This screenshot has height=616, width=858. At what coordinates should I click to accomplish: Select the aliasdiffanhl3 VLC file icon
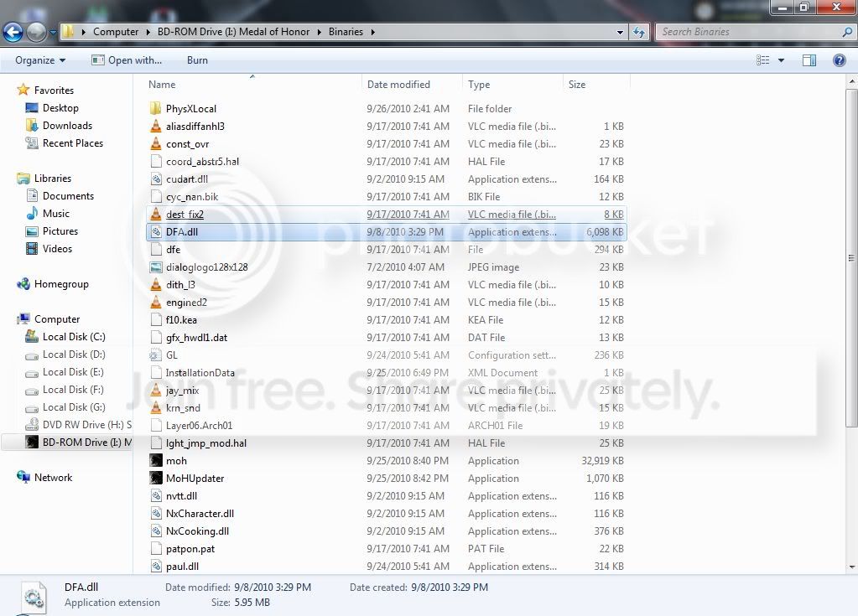point(156,126)
